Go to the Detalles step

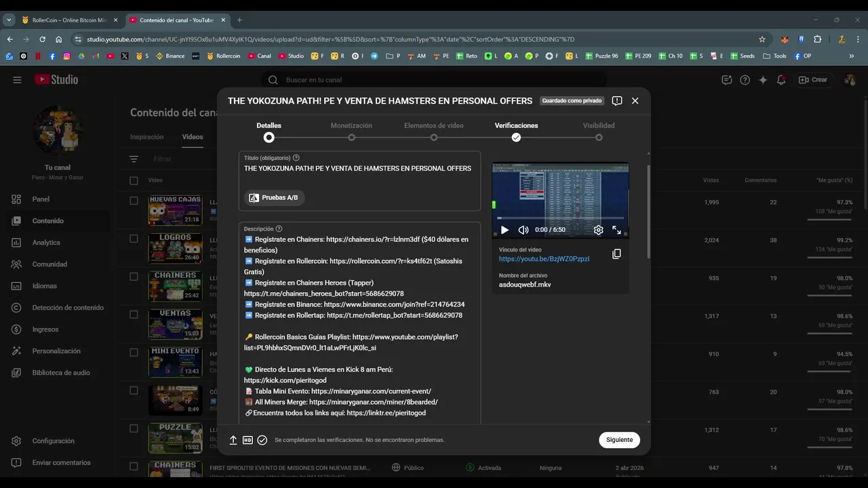pyautogui.click(x=269, y=131)
